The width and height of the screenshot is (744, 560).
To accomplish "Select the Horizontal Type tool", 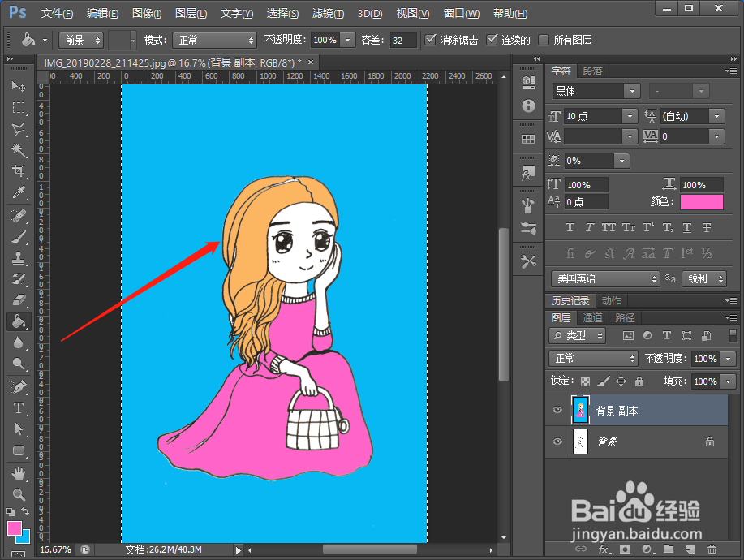I will pyautogui.click(x=19, y=408).
